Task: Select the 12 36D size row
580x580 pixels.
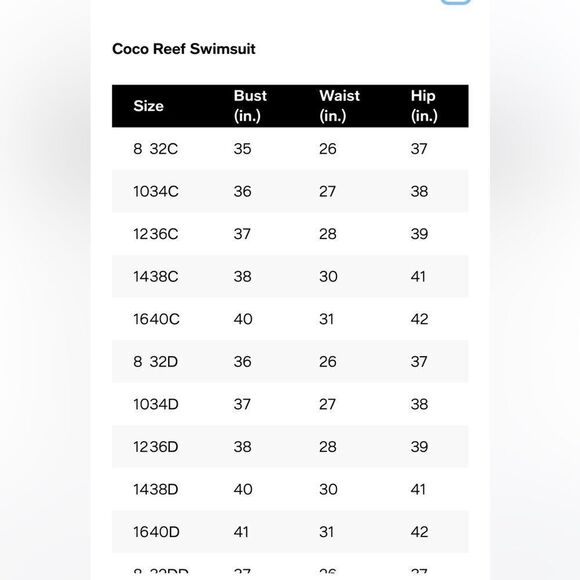Action: tap(290, 446)
